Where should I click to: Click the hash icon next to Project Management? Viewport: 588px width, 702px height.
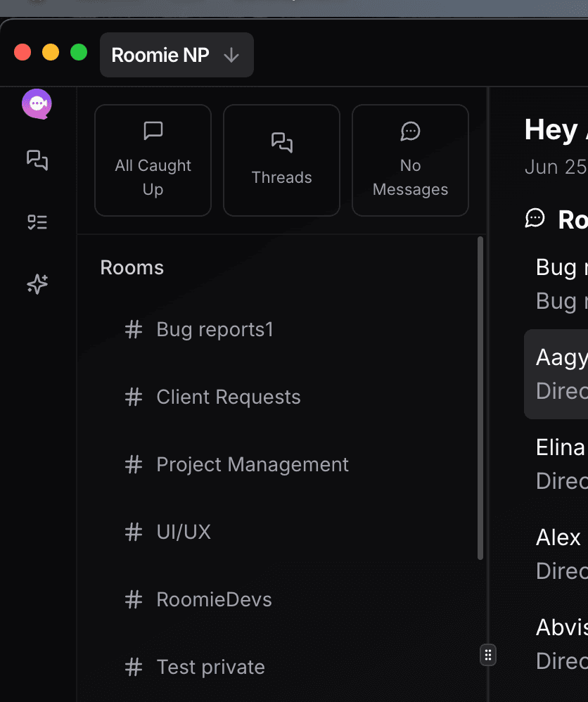(x=134, y=465)
